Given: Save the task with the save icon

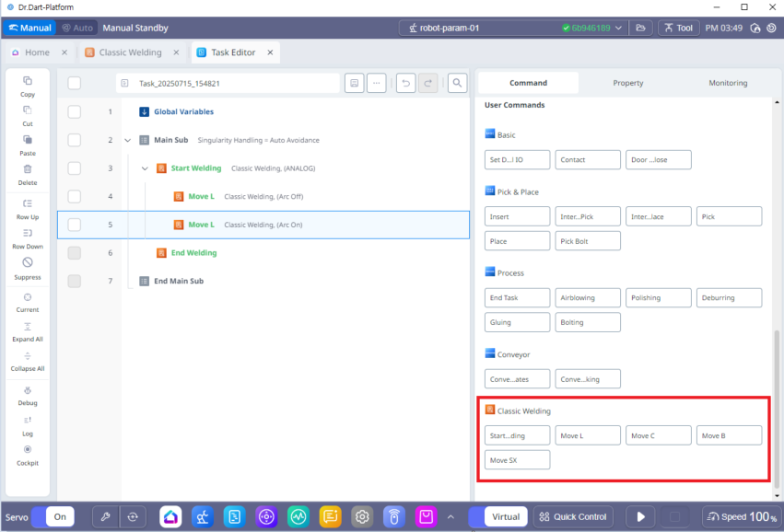Looking at the screenshot, I should [354, 83].
